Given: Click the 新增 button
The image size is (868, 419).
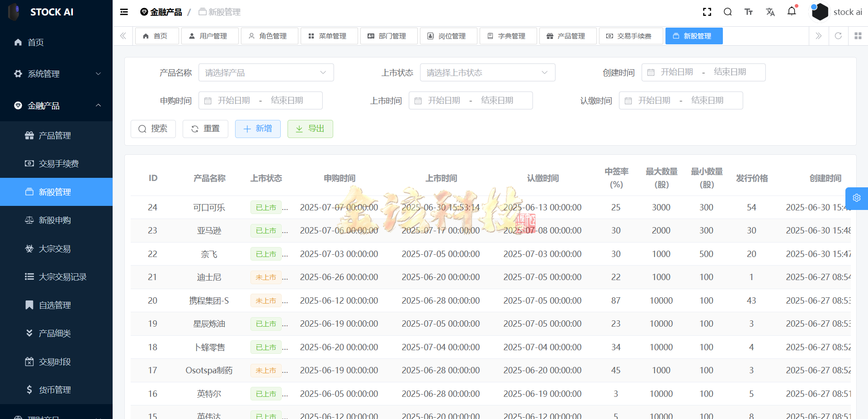Looking at the screenshot, I should pos(258,129).
